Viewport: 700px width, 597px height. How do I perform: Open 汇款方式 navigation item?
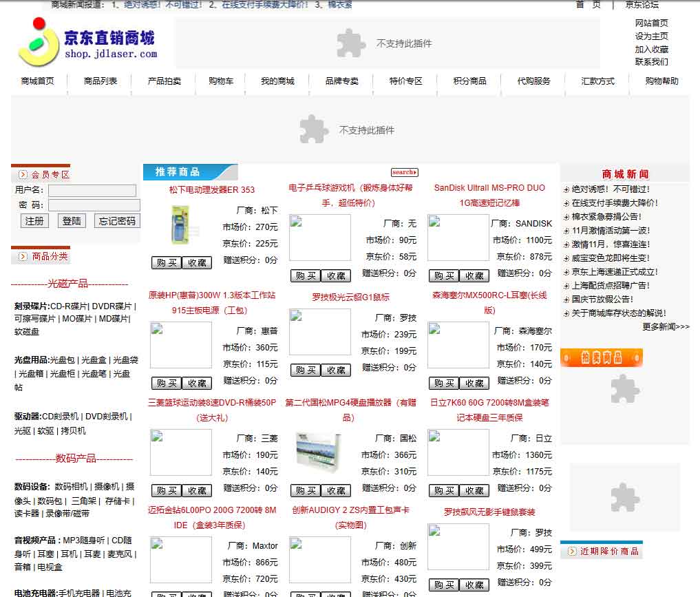[597, 81]
